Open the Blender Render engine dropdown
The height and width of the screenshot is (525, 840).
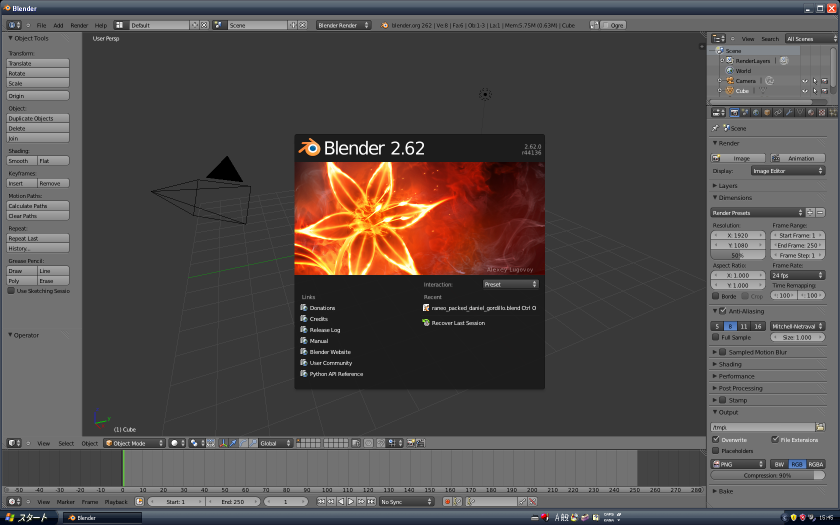coord(343,25)
